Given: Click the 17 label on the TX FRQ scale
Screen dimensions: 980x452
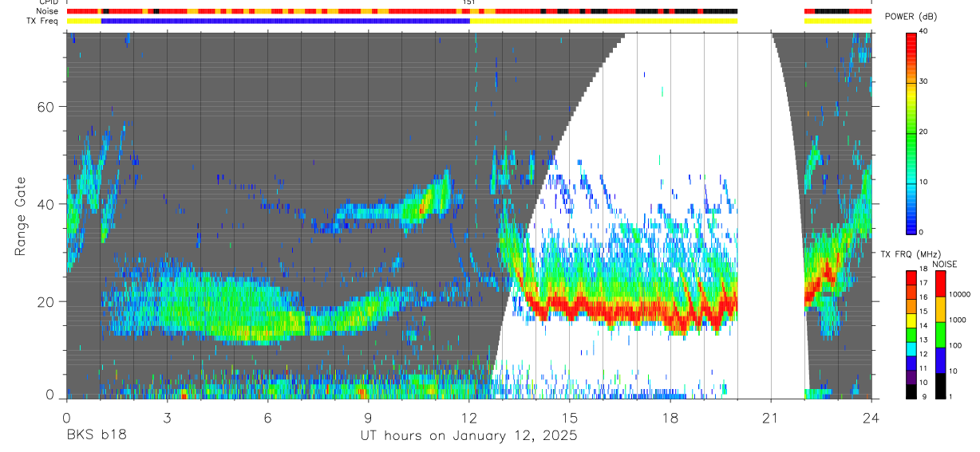Looking at the screenshot, I should (923, 282).
